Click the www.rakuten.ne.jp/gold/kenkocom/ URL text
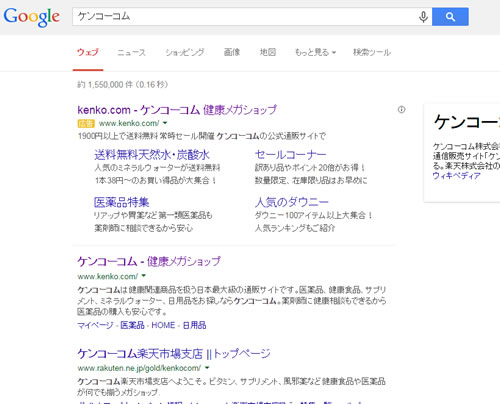Viewport: 500px width, 404px height. pos(139,368)
